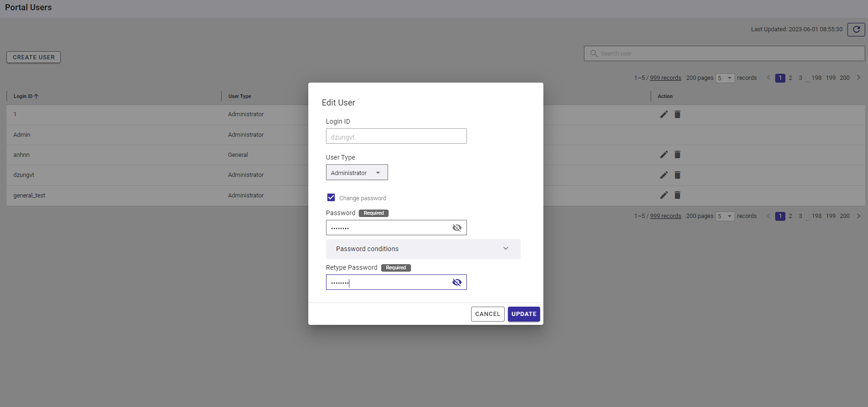Click the edit pencil for user anhnn
This screenshot has height=407, width=868.
click(x=664, y=154)
